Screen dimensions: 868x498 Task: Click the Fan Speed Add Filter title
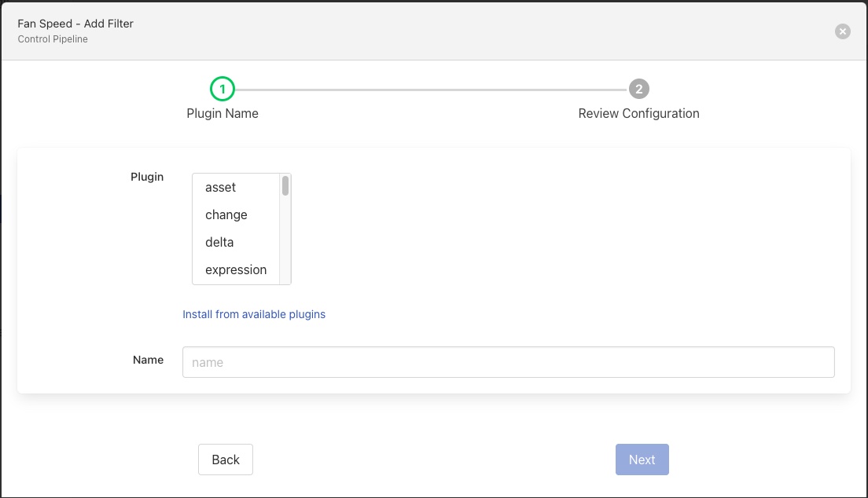coord(75,24)
